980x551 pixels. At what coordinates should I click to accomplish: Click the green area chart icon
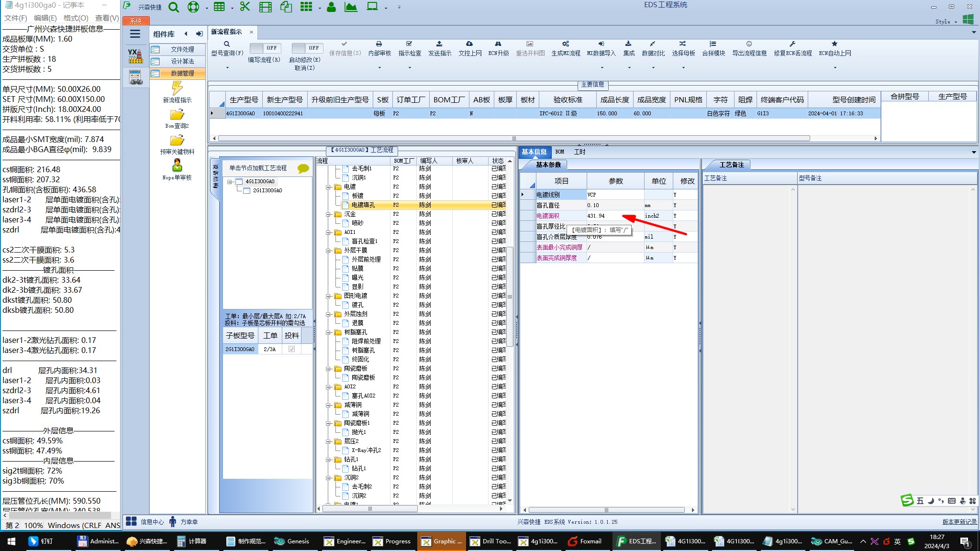pos(351,7)
